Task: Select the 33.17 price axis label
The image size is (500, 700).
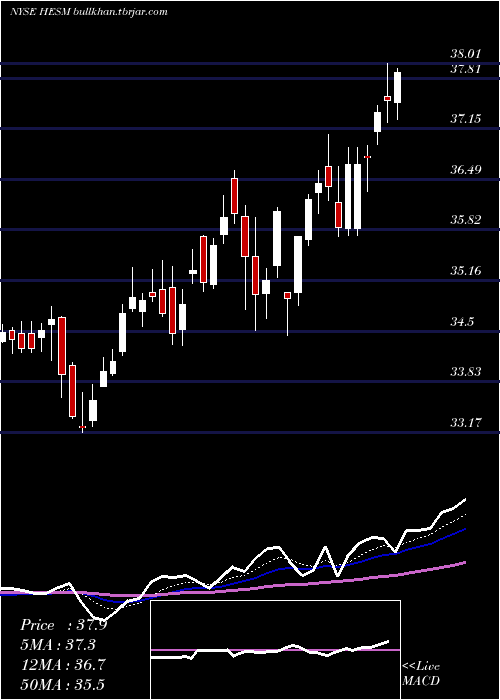Action: point(466,422)
